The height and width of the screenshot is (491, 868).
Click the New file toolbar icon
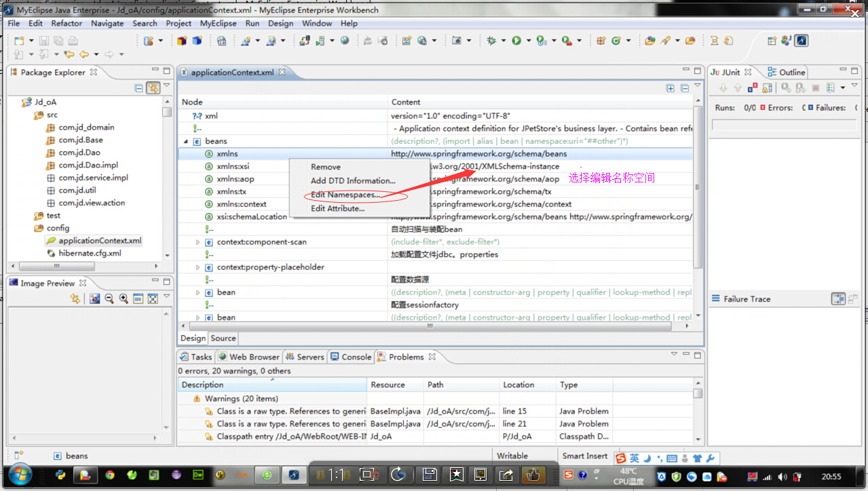(19, 41)
